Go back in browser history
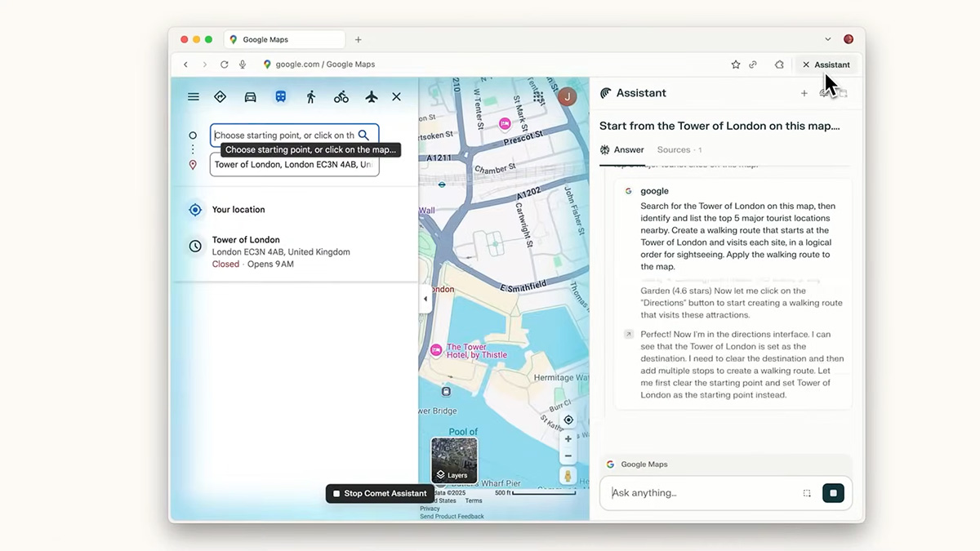Image resolution: width=980 pixels, height=551 pixels. coord(185,64)
